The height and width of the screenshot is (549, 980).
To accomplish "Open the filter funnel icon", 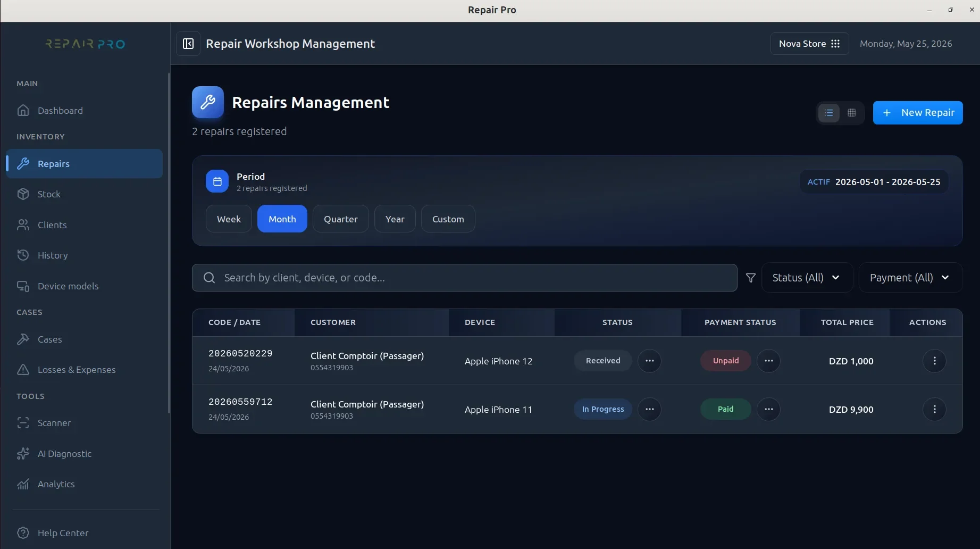I will [x=751, y=278].
